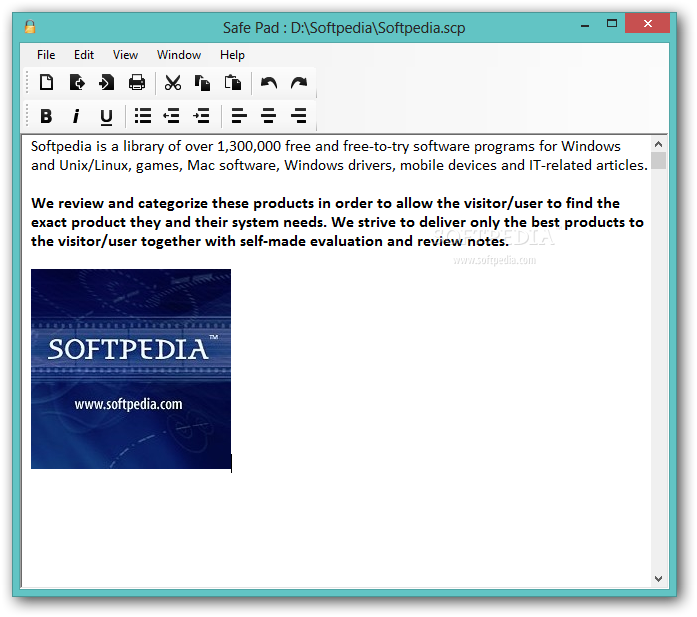Screen dimensions: 697x617
Task: Paste clipboard using the paste icon
Action: (232, 83)
